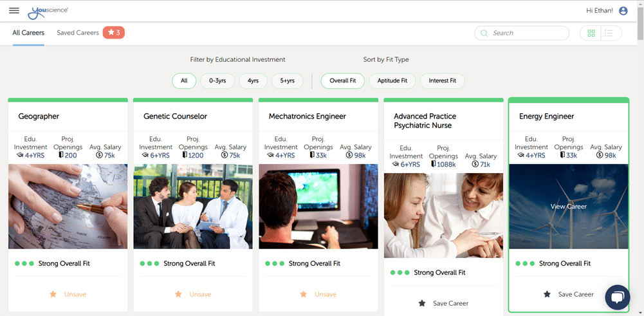Sort careers by Aptitude Fit
The width and height of the screenshot is (644, 316).
click(x=392, y=81)
